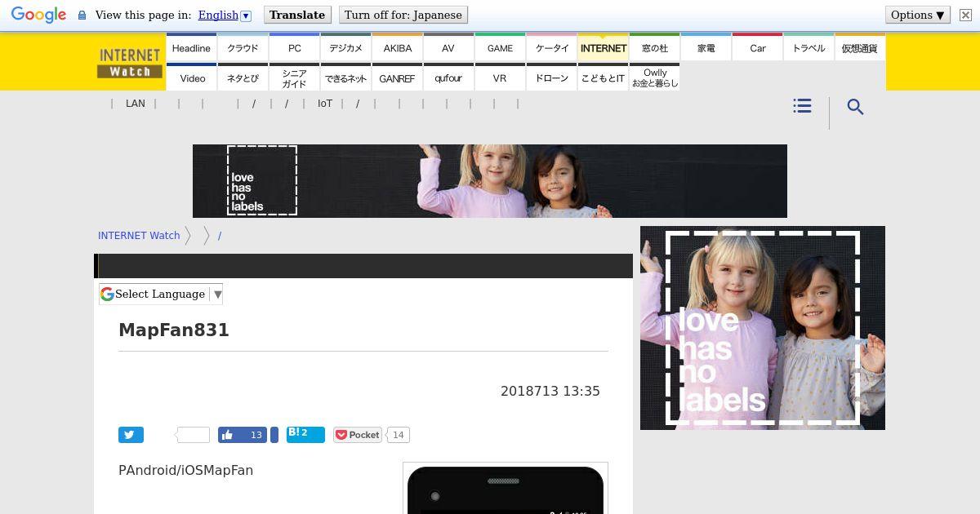Open the トラベル tab

tap(808, 47)
